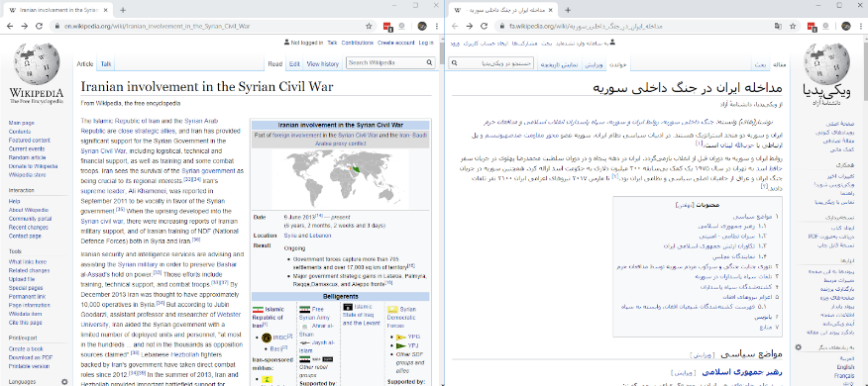Open Chrome menu in English Wikipedia window
Screen dimensions: 868x386
click(437, 26)
